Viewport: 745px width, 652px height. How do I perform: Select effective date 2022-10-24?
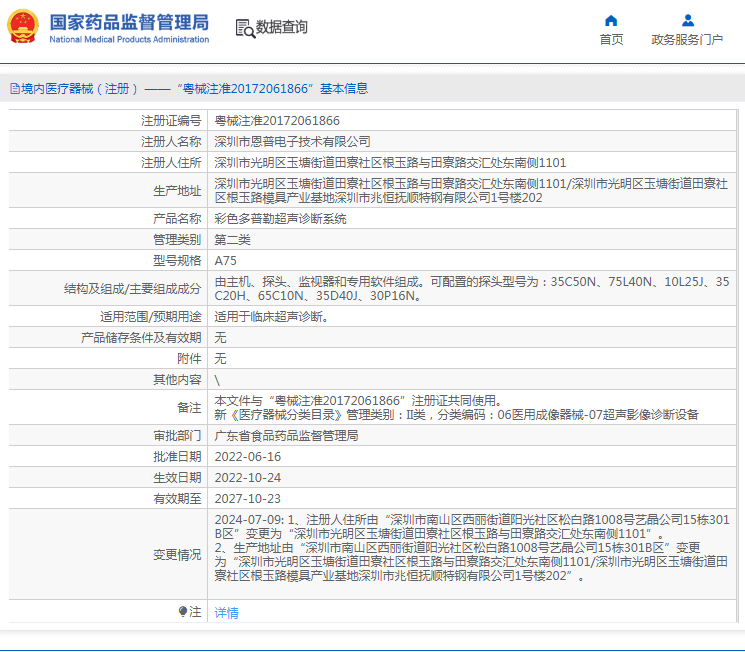[x=248, y=478]
